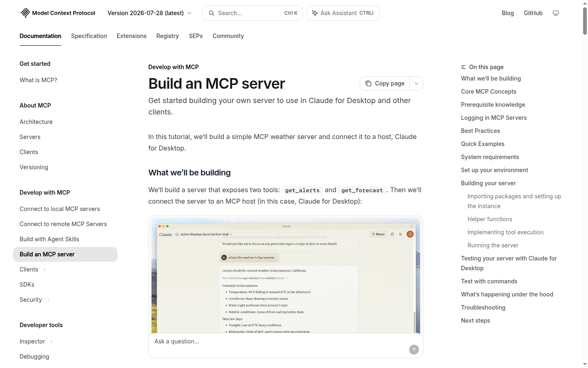
Task: Jump to Testing your server with Claude
Action: click(509, 263)
